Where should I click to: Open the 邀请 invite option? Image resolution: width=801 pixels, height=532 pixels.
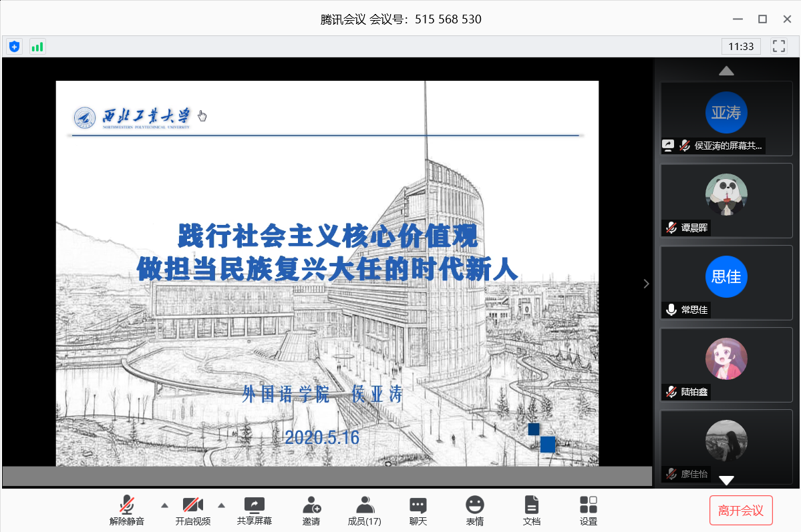(311, 511)
